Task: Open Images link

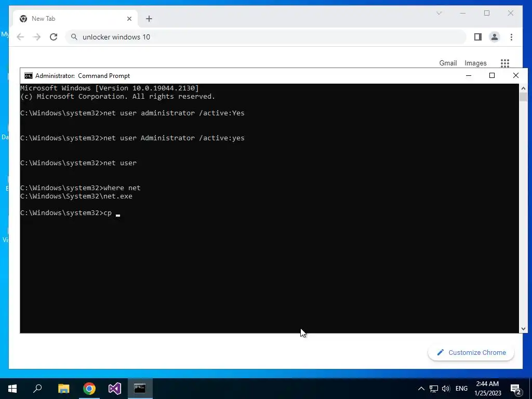Action: coord(475,63)
